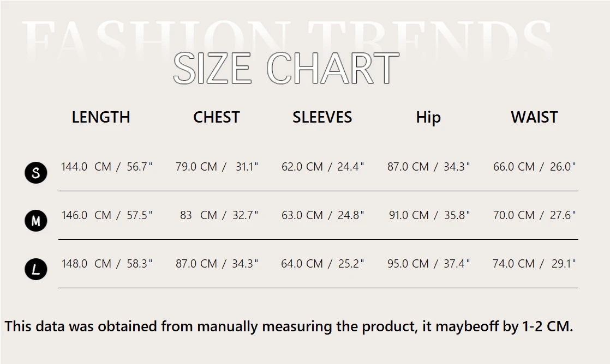
Task: Click the black L size badge
Action: point(36,269)
